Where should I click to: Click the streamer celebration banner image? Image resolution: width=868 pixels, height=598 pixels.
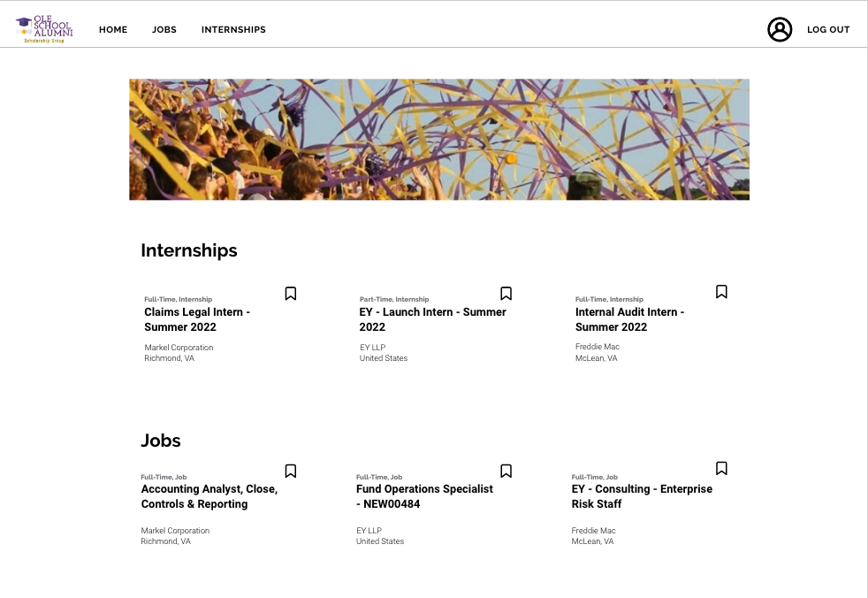[439, 140]
